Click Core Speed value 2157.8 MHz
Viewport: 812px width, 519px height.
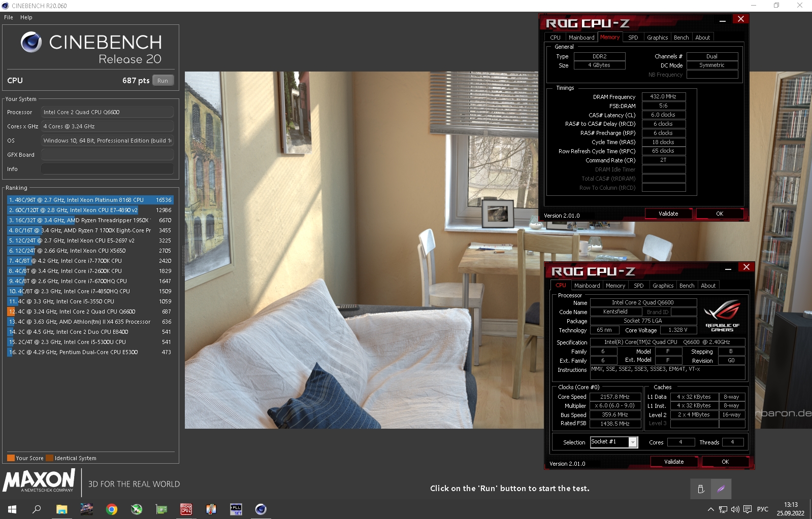click(615, 397)
